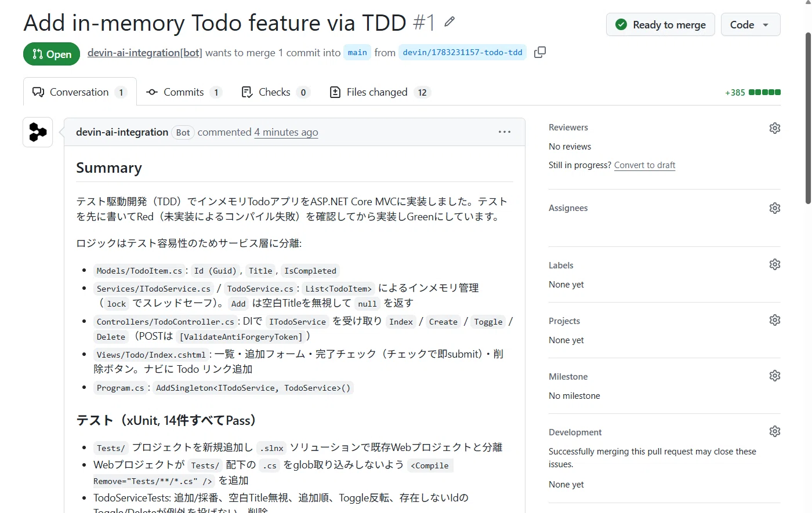Screen dimensions: 812x513
Task: Click the Summary heading
Action: pyautogui.click(x=109, y=168)
